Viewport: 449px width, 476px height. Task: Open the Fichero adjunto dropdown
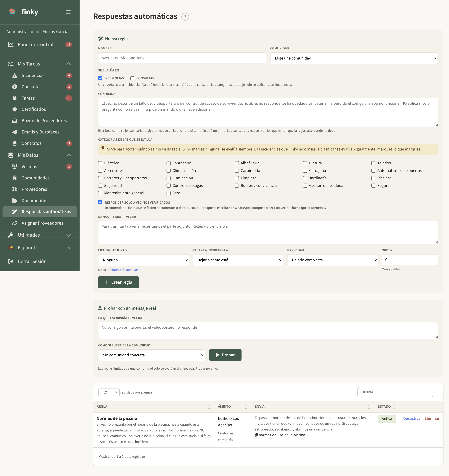tap(143, 260)
